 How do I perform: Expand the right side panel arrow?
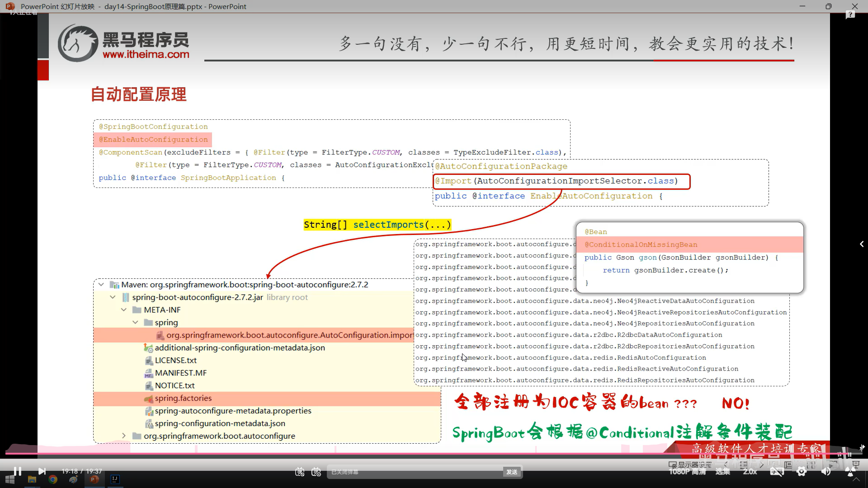click(x=862, y=244)
